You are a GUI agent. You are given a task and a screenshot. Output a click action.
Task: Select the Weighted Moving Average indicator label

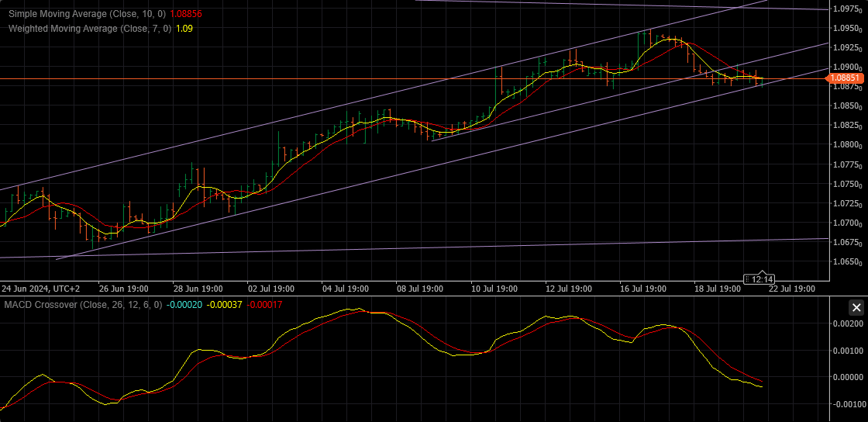pos(90,28)
